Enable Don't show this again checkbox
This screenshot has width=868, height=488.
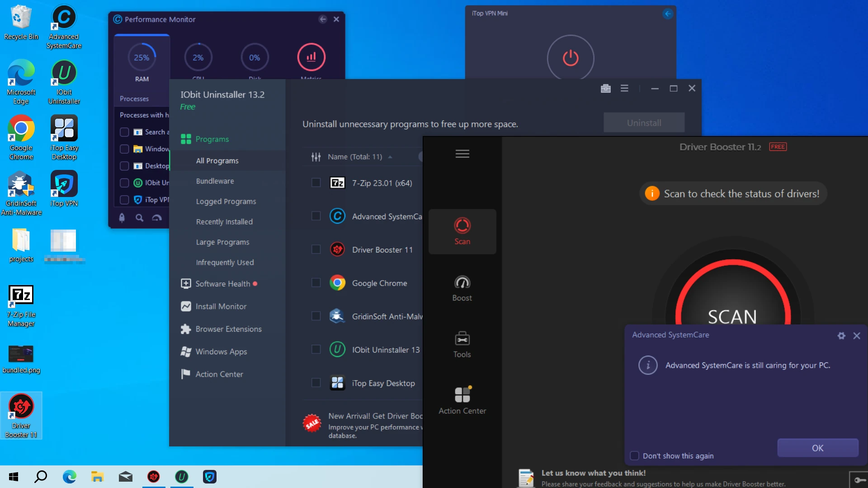[635, 455]
